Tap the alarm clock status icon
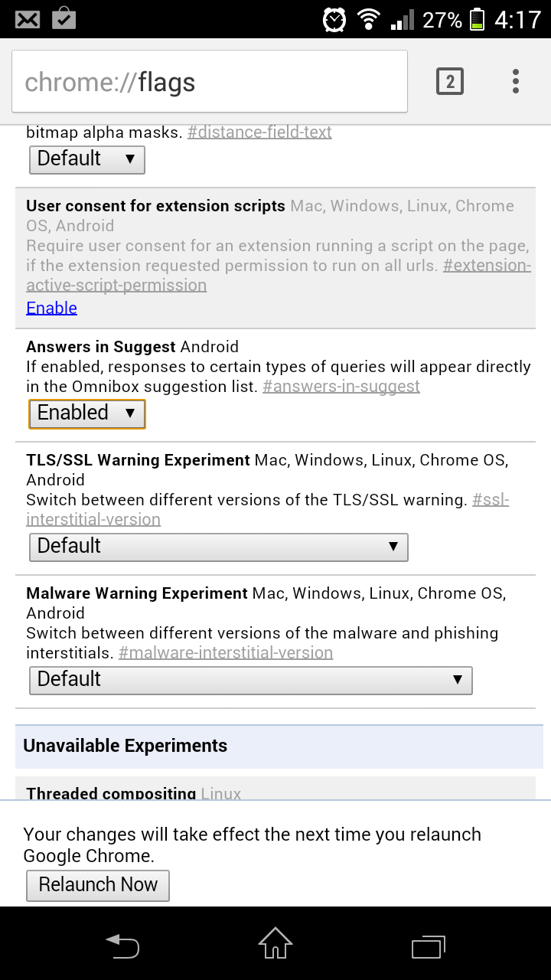The height and width of the screenshot is (980, 551). point(334,19)
